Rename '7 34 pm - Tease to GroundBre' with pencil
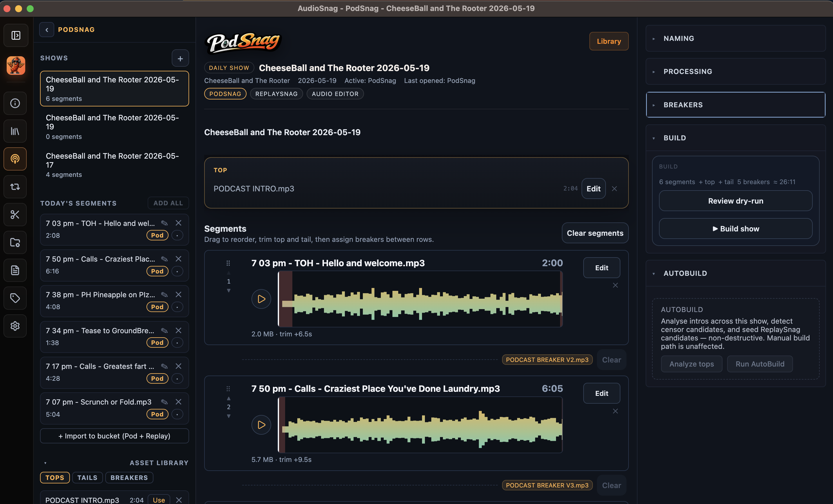Viewport: 833px width, 504px height. tap(164, 330)
